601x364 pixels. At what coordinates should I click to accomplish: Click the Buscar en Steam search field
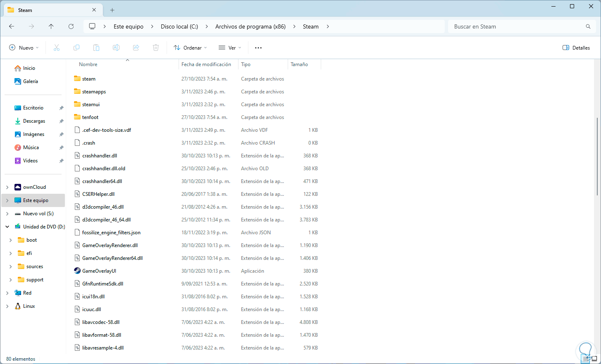point(522,26)
